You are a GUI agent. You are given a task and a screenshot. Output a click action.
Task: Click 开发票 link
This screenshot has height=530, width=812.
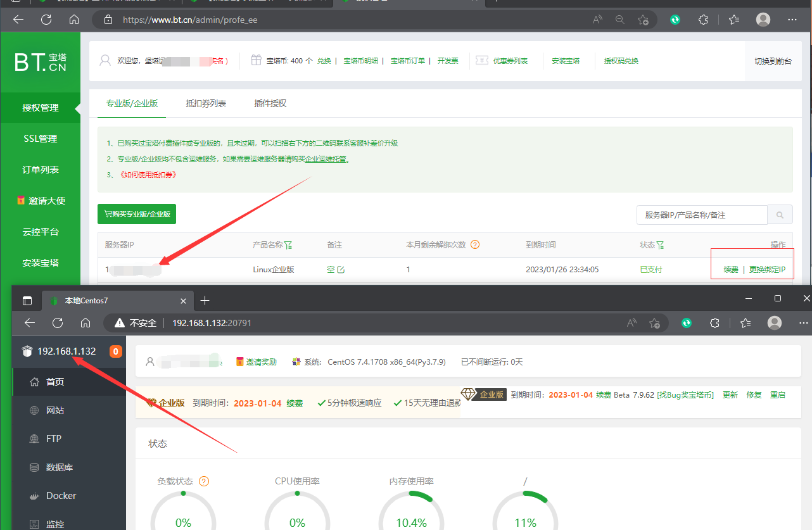pyautogui.click(x=448, y=61)
